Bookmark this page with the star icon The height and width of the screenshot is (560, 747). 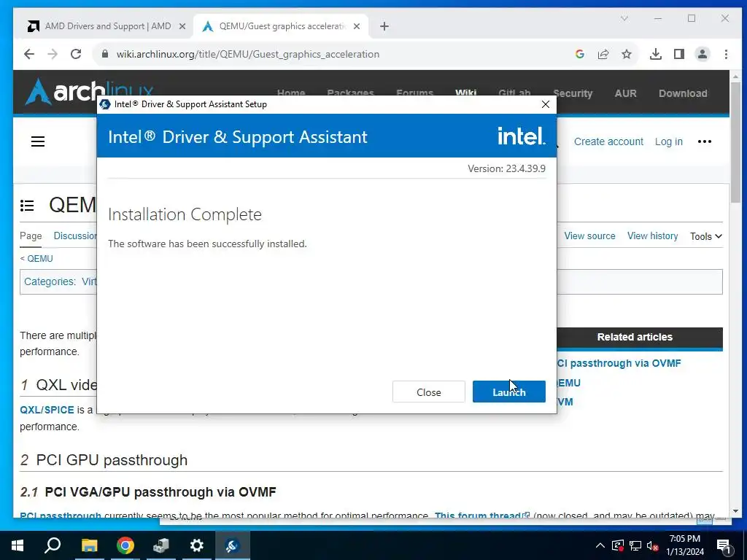point(627,54)
